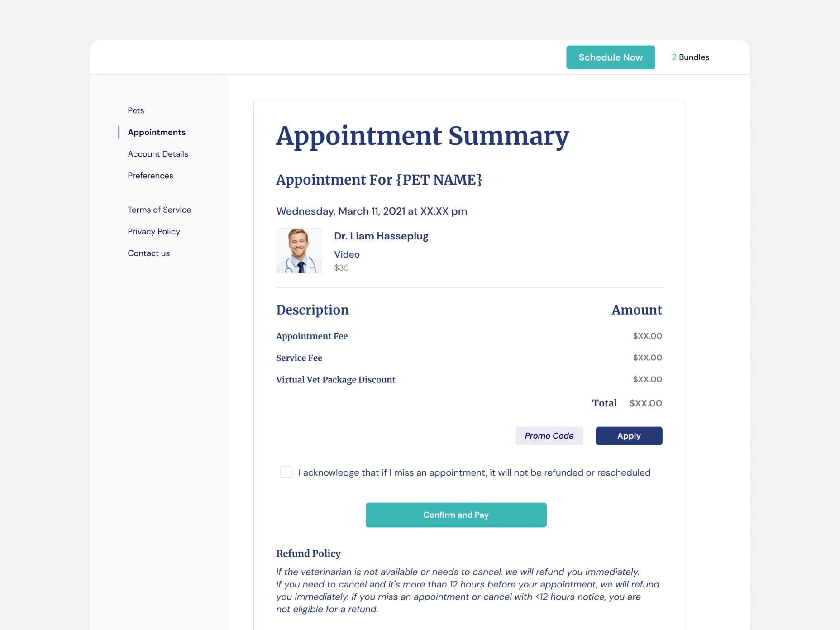Screen dimensions: 840x630
Task: Click the Appointment Fee line item
Action: pos(311,336)
